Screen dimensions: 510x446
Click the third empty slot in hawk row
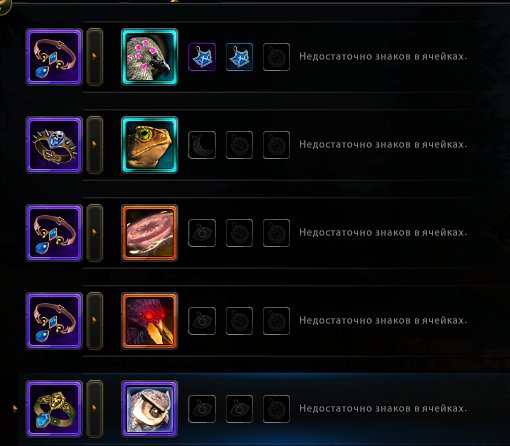point(276,57)
